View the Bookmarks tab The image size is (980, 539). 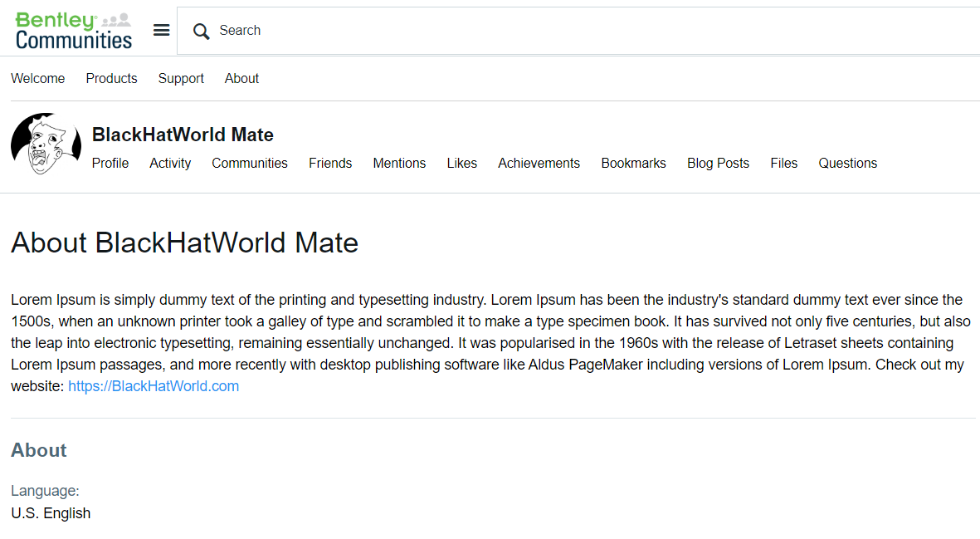(x=634, y=164)
